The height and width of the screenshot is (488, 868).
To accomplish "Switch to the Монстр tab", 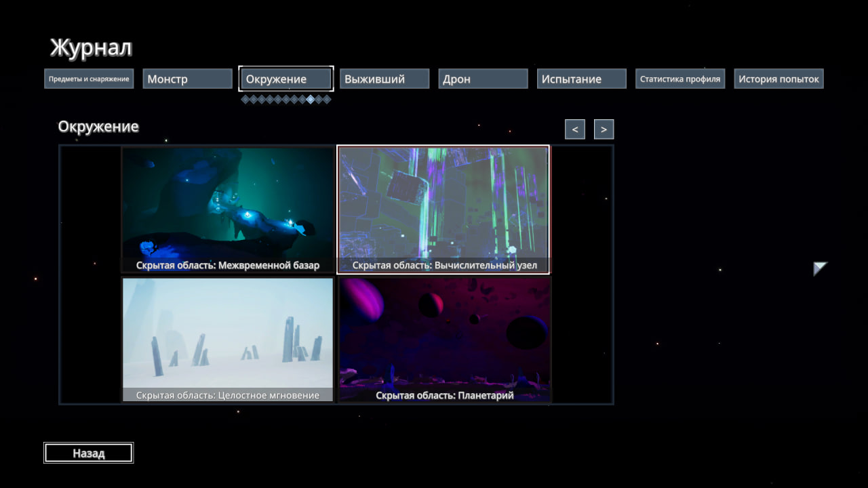I will pyautogui.click(x=187, y=79).
